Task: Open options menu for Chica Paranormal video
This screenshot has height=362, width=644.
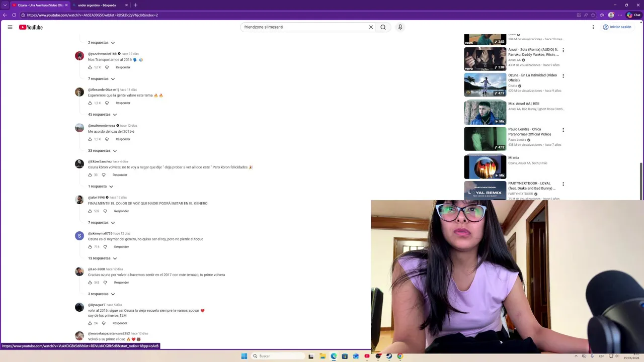Action: tap(563, 130)
